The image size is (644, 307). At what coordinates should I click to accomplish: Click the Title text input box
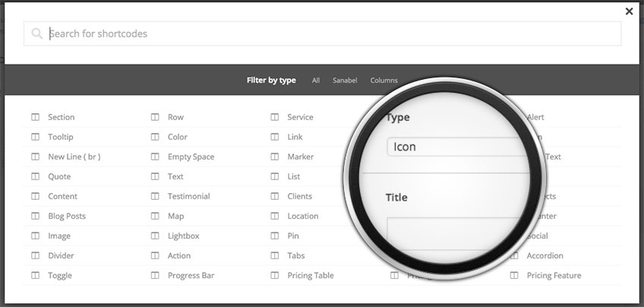(448, 232)
